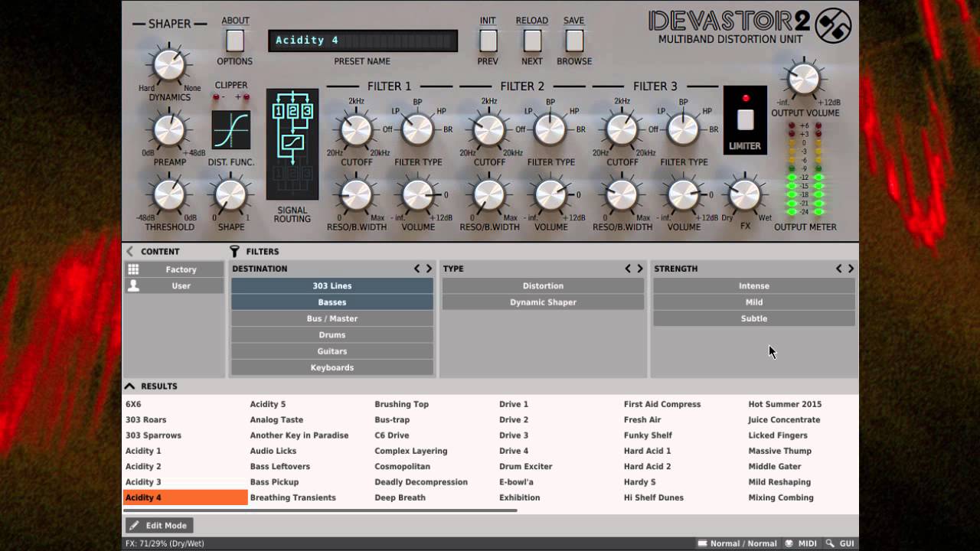Click the Save / Browse button
Viewport: 980px width, 551px height.
574,41
